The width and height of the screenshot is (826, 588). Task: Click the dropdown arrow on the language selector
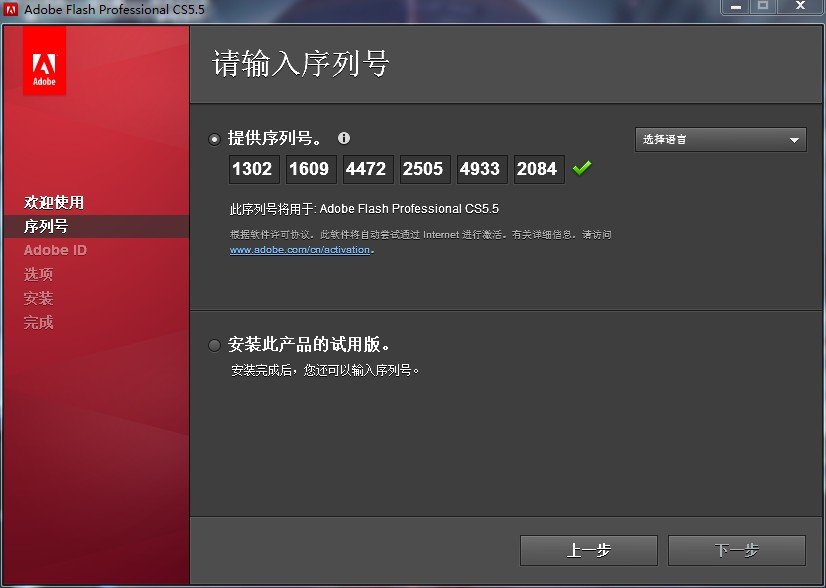pyautogui.click(x=795, y=139)
